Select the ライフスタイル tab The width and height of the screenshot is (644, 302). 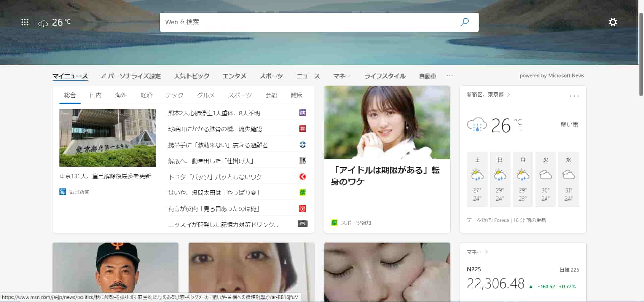(385, 76)
